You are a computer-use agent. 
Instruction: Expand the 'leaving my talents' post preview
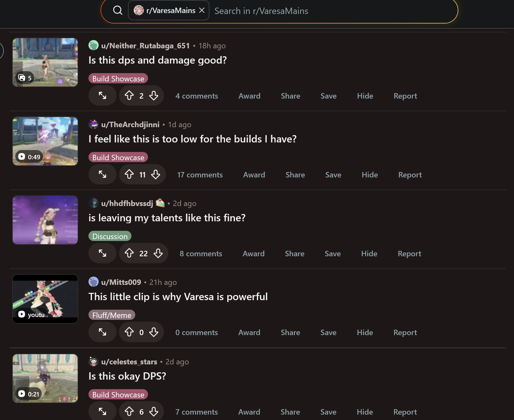coord(102,253)
